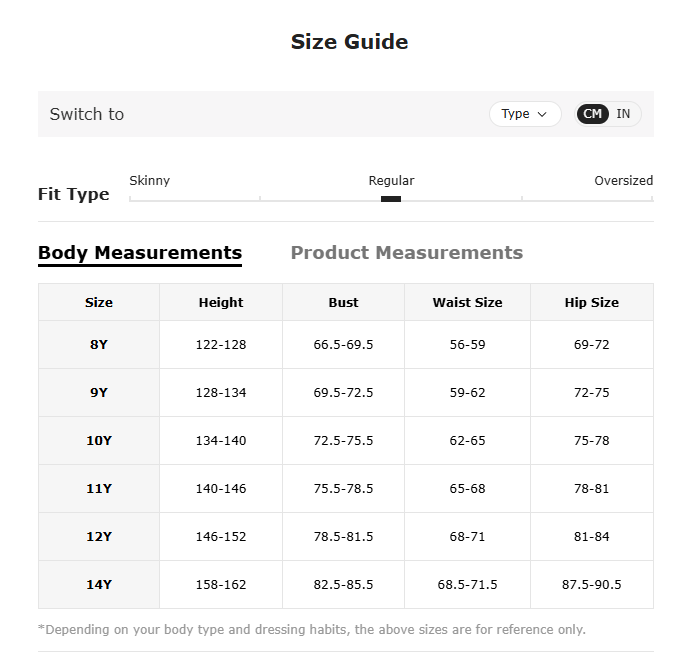
Task: Click the Regular fit type marker
Action: [391, 199]
